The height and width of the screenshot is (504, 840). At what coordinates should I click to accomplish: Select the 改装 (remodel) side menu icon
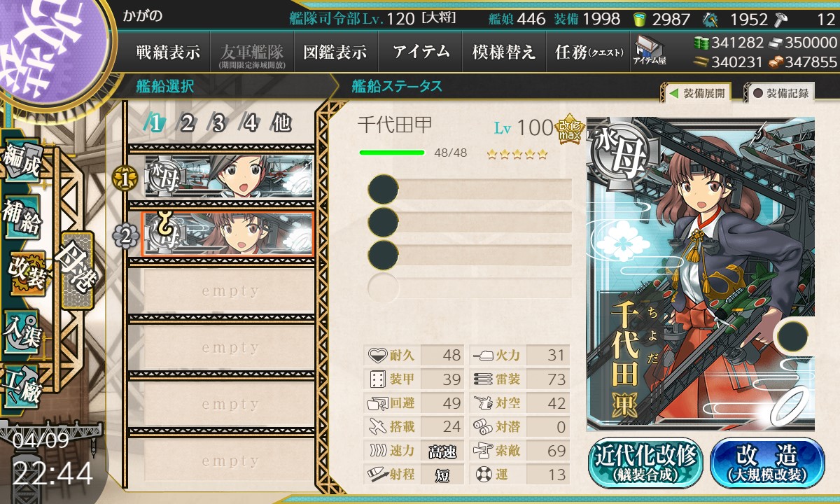click(x=25, y=276)
